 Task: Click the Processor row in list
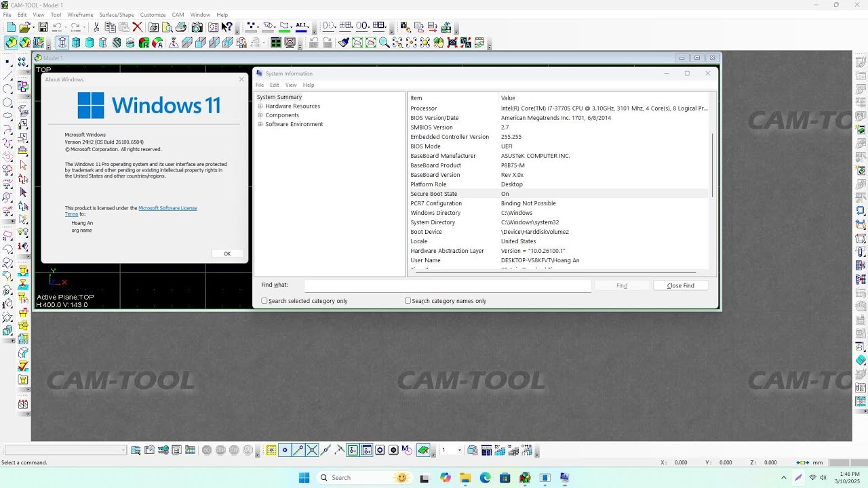click(x=559, y=108)
